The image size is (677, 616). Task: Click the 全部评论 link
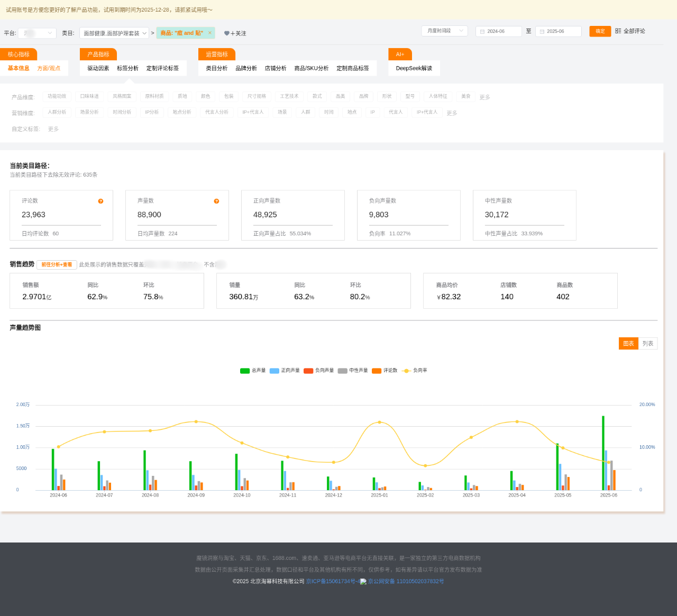tap(634, 31)
